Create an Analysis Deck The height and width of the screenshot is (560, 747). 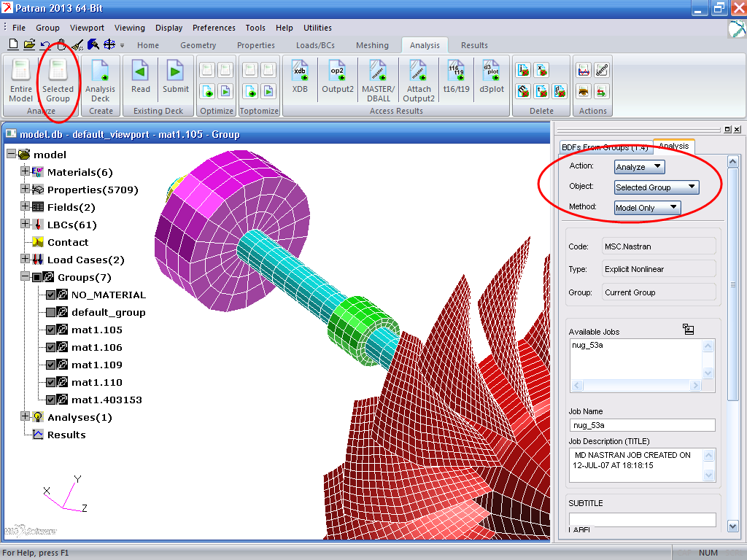click(x=100, y=80)
